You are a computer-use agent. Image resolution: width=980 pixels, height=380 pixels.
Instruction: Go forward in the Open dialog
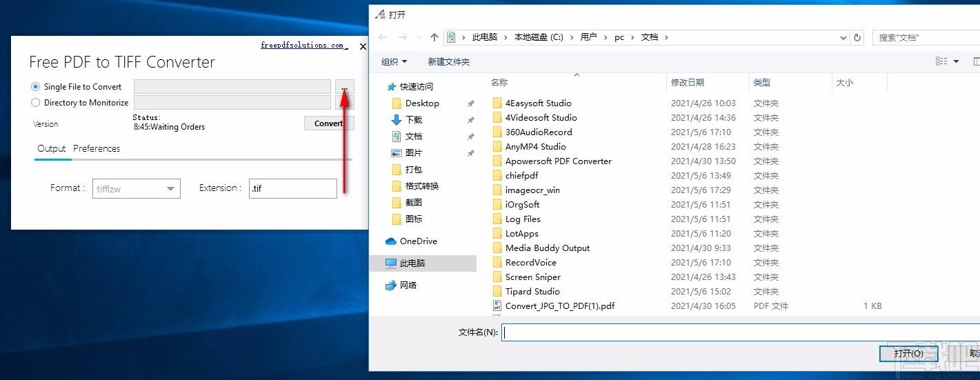(403, 37)
